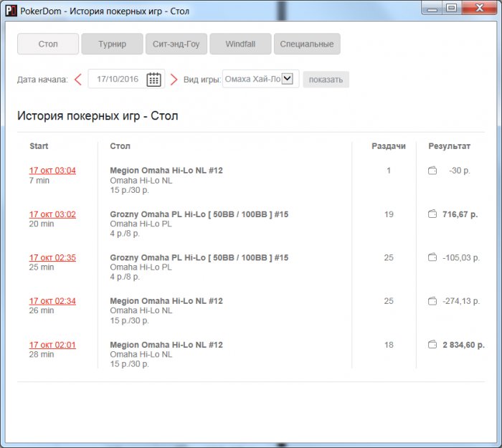Screen dimensions: 502x448
Task: Go to previous date with left arrow
Action: pyautogui.click(x=77, y=80)
